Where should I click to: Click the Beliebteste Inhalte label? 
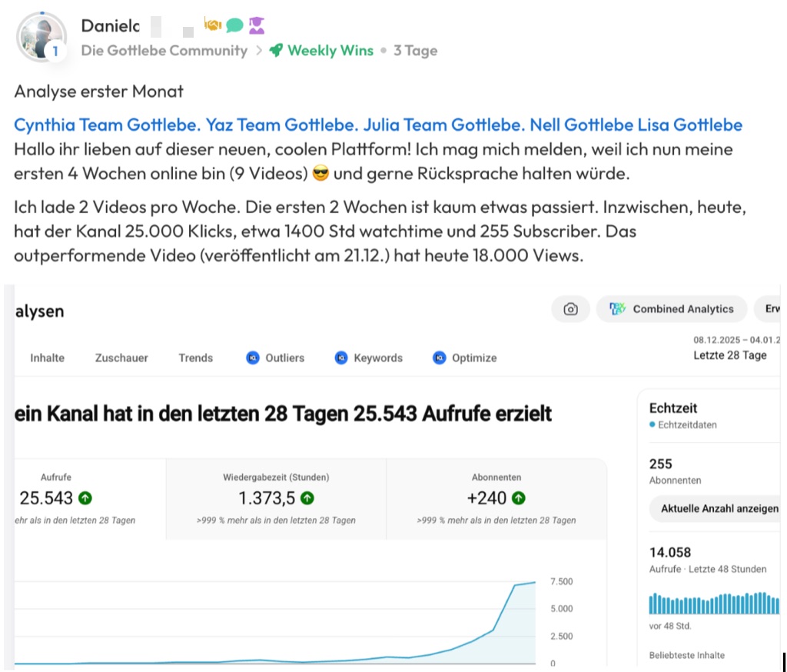tap(686, 655)
